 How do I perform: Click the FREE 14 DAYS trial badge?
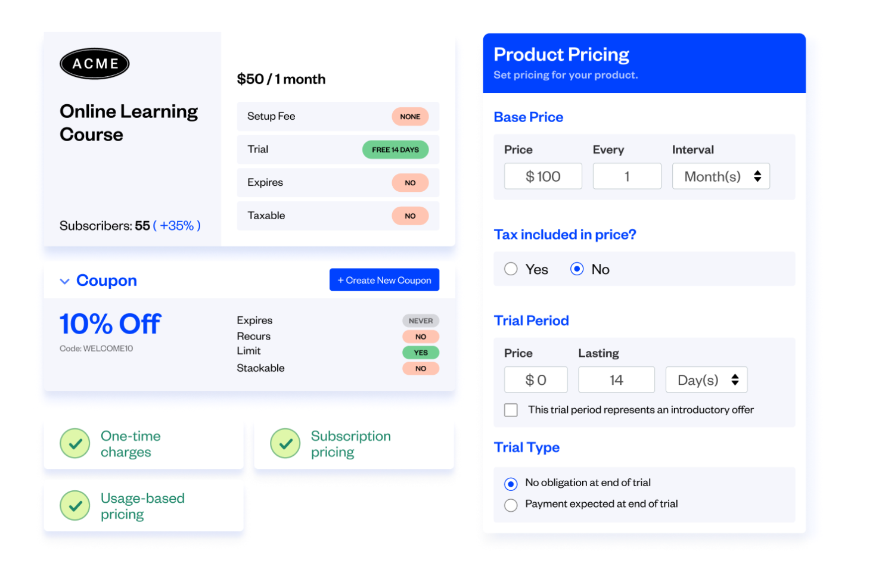(396, 150)
